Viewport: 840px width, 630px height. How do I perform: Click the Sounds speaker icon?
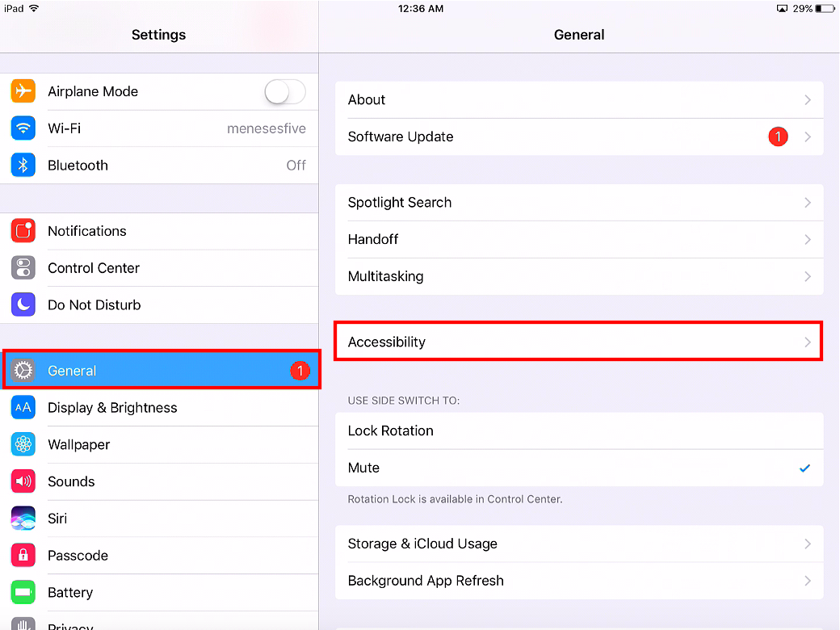pyautogui.click(x=23, y=481)
